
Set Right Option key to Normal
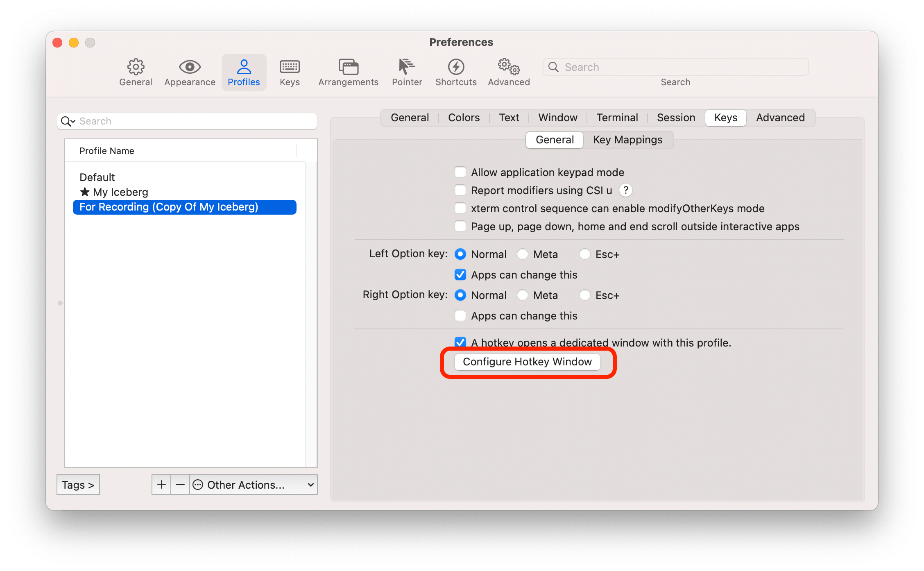460,295
